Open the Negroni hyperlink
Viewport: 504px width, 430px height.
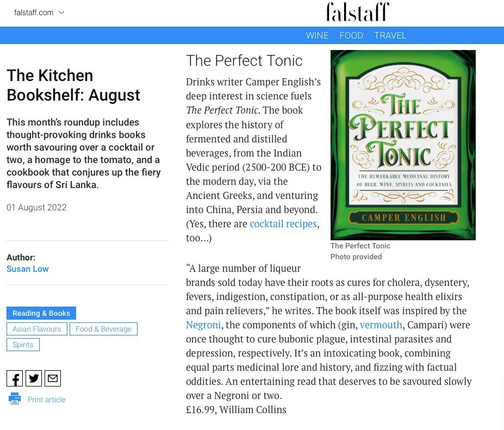point(203,325)
